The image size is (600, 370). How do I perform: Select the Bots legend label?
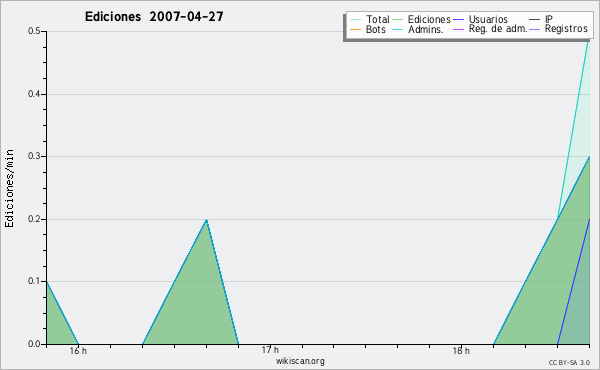pyautogui.click(x=376, y=29)
